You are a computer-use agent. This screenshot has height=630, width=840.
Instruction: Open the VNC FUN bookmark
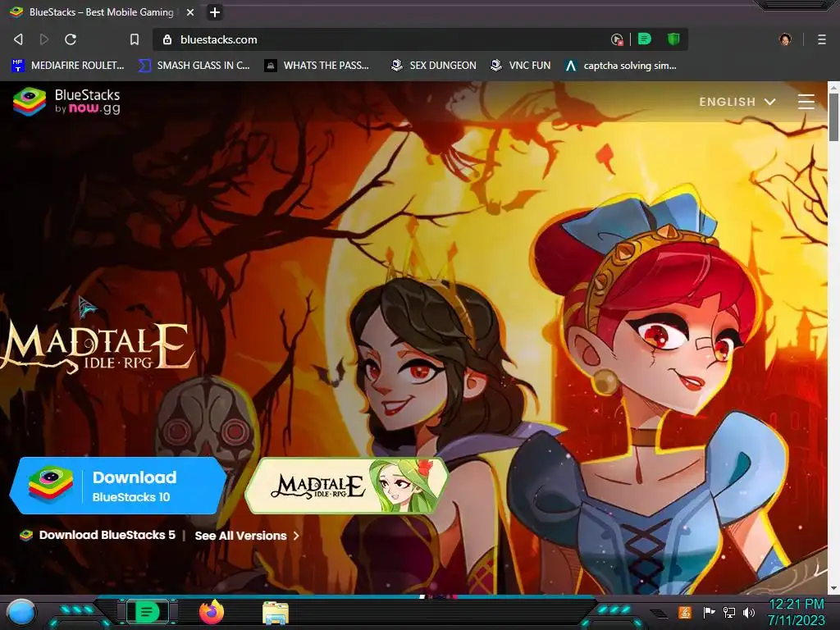coord(521,66)
